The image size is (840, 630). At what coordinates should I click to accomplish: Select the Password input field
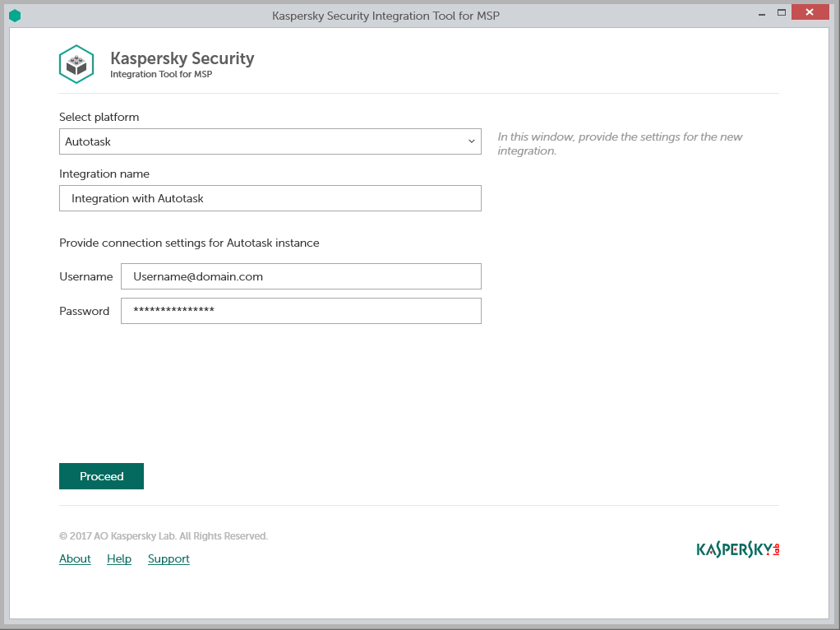tap(301, 311)
